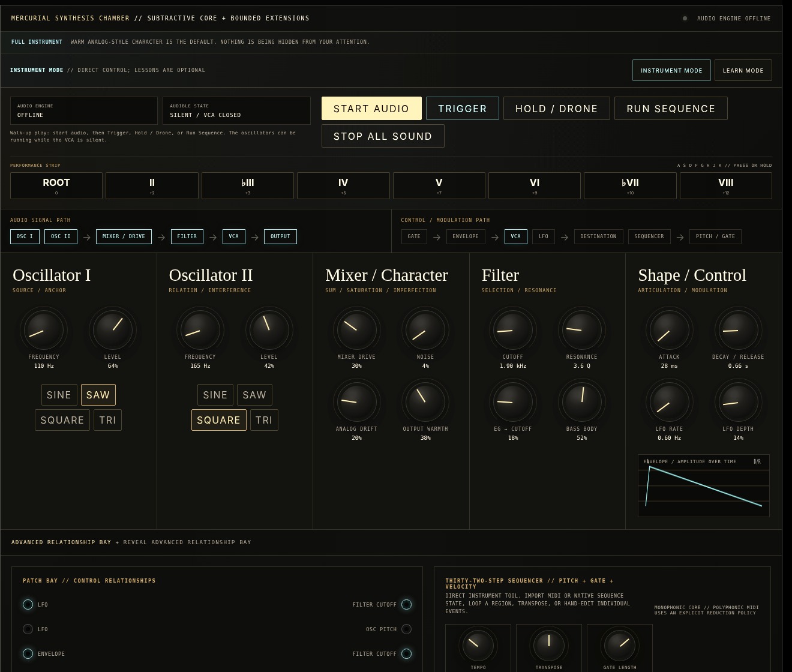Play the IV performance strip key
Screen dimensions: 792x672
343,185
